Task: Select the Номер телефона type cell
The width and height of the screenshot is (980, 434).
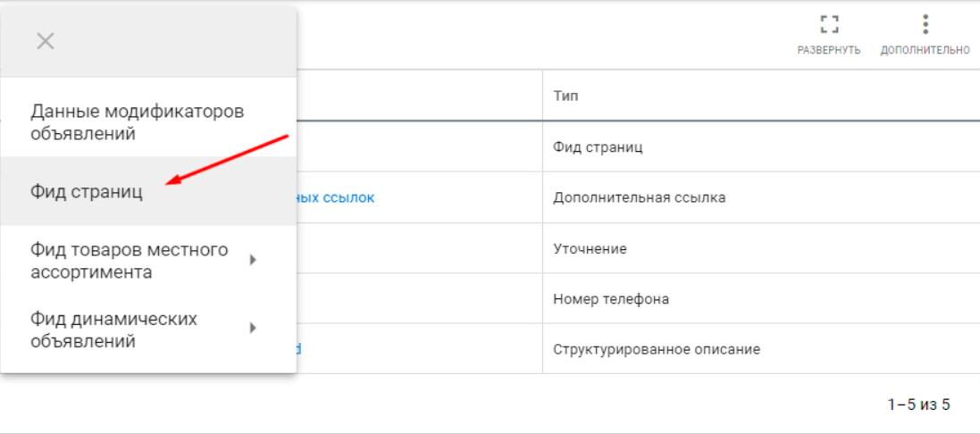Action: [760, 299]
